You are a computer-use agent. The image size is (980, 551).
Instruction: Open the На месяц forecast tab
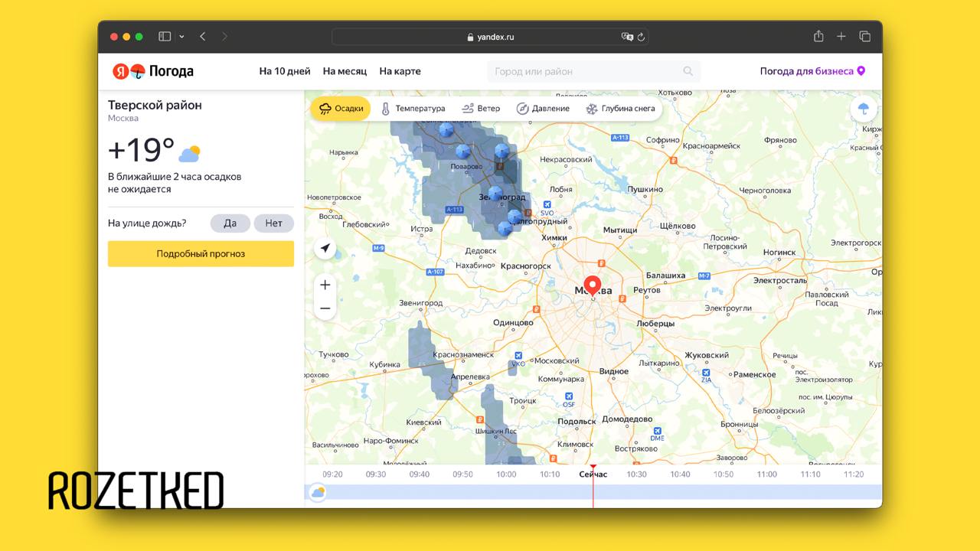tap(345, 71)
